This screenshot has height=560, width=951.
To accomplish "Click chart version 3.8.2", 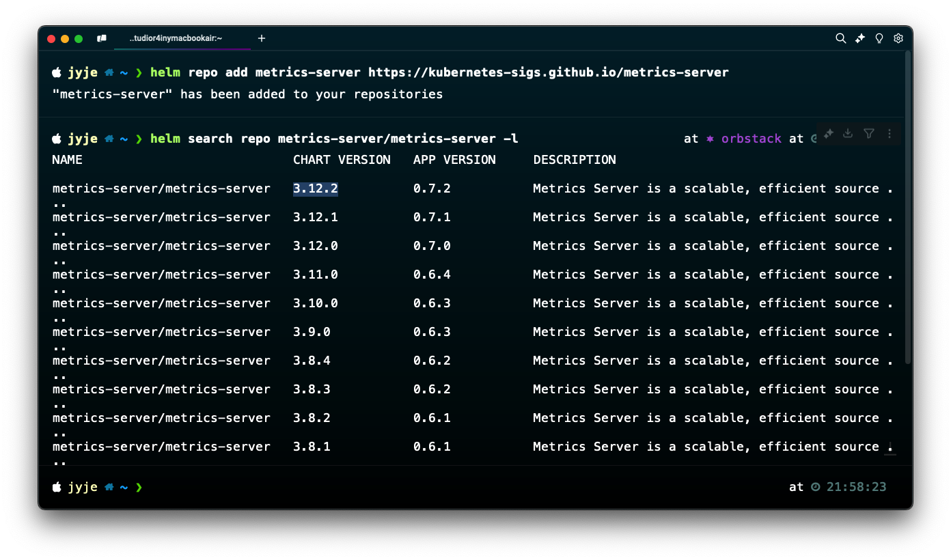I will [312, 418].
